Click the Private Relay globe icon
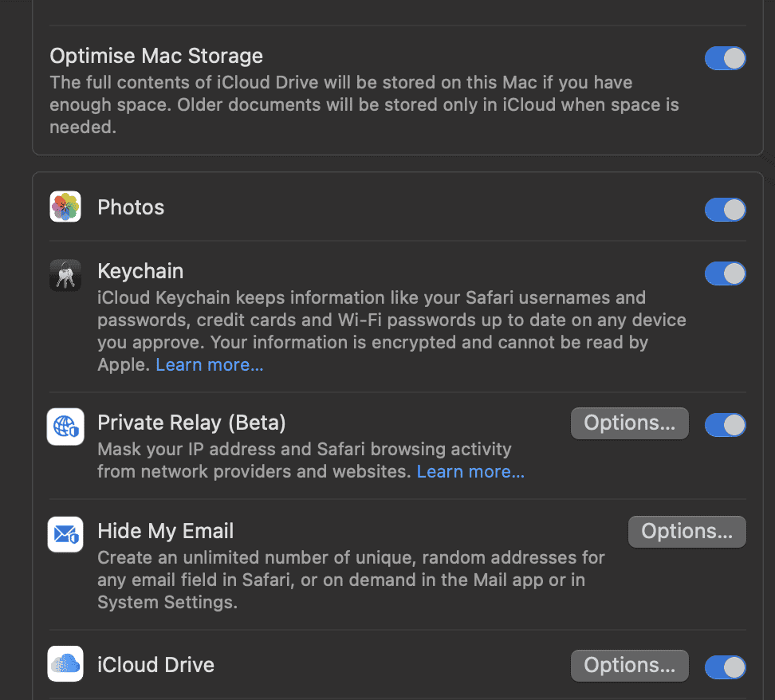Viewport: 775px width, 700px height. 65,427
